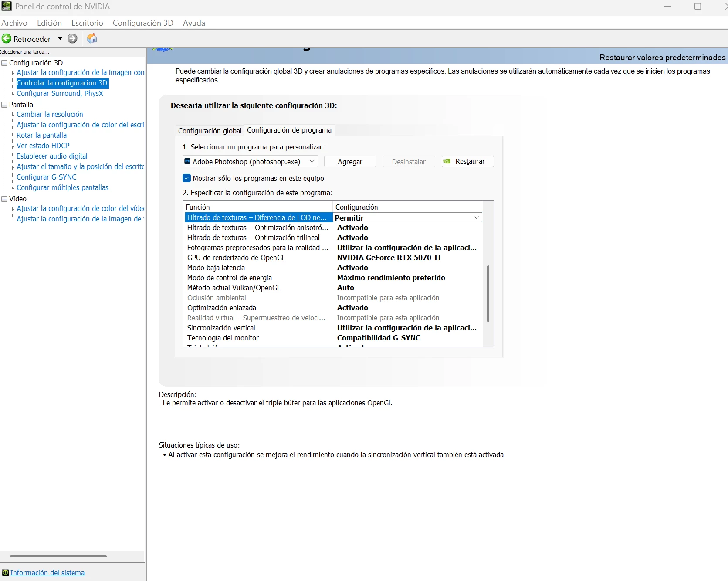Open Ajustar la configuración de la imagen con vista previa

[x=80, y=72]
